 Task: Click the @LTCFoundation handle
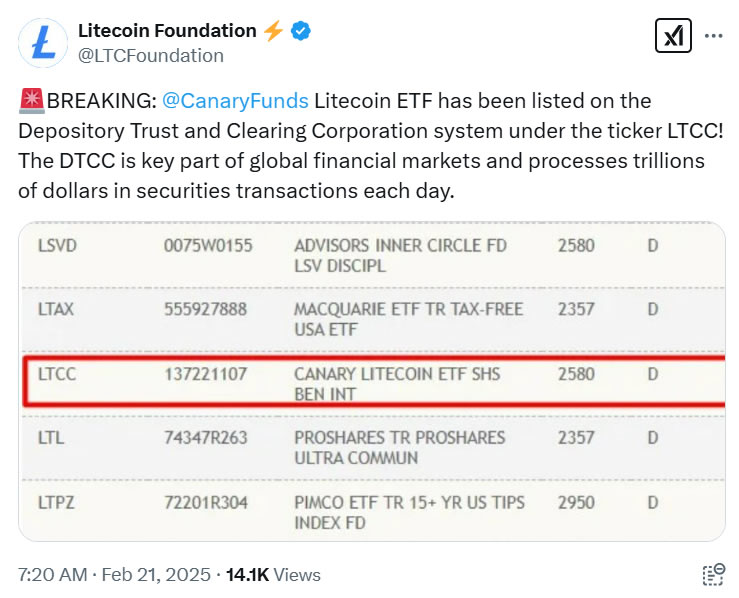pyautogui.click(x=150, y=56)
